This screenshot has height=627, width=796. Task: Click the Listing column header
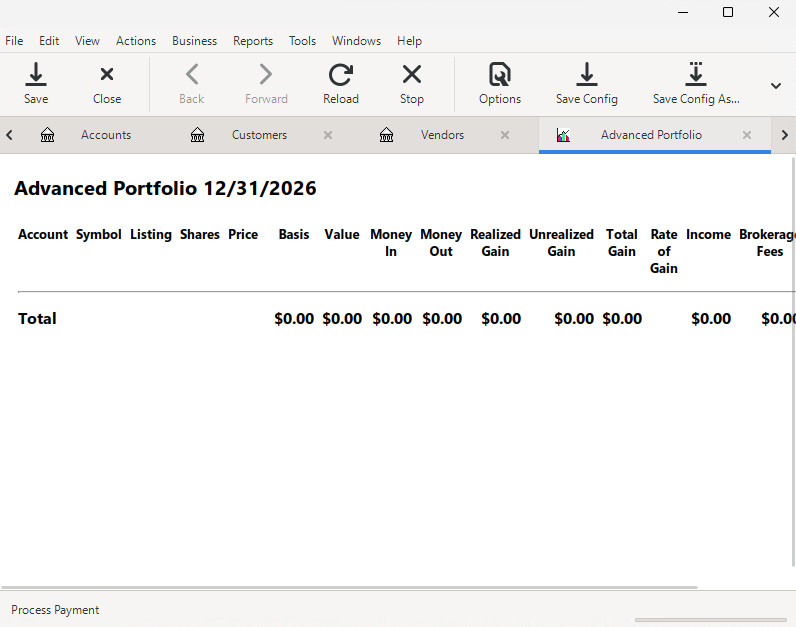[x=151, y=235]
